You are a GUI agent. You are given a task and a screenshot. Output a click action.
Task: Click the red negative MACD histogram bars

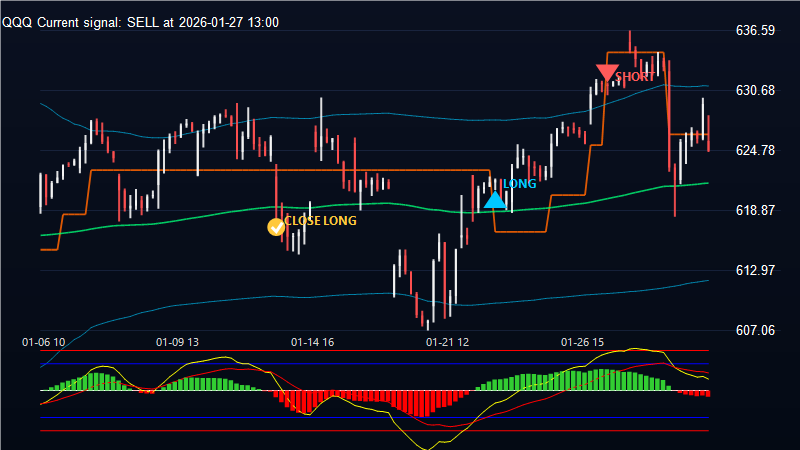[x=410, y=400]
